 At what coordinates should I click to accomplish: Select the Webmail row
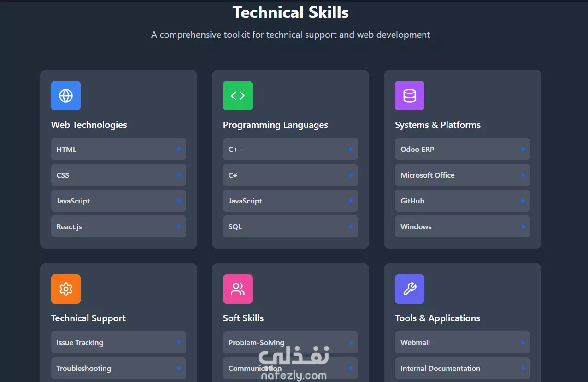tap(463, 342)
